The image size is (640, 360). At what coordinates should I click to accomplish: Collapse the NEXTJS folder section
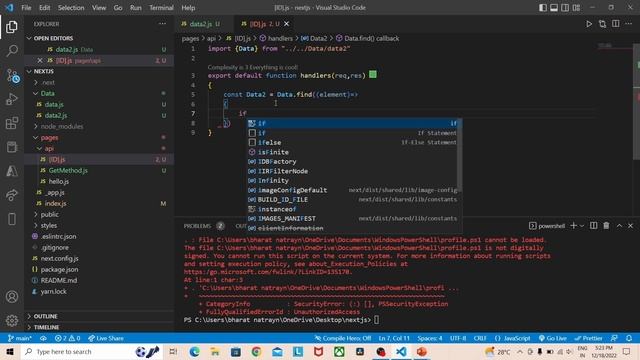click(x=44, y=71)
